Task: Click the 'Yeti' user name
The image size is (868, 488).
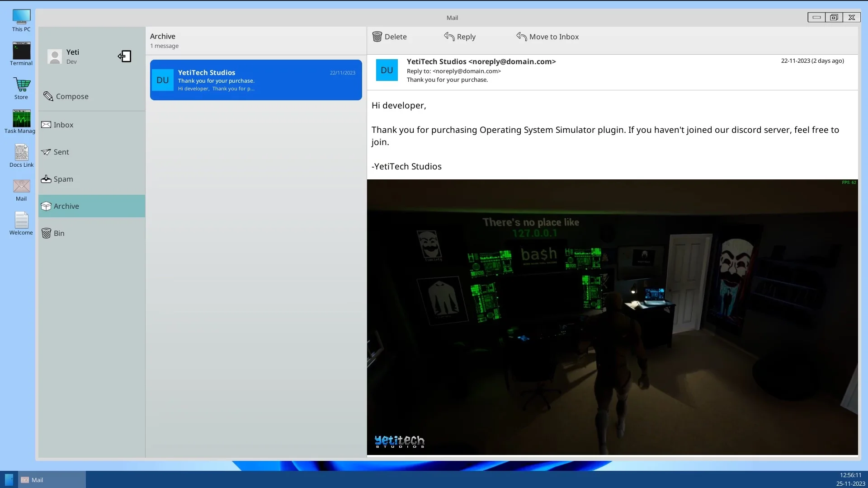Action: click(x=72, y=52)
